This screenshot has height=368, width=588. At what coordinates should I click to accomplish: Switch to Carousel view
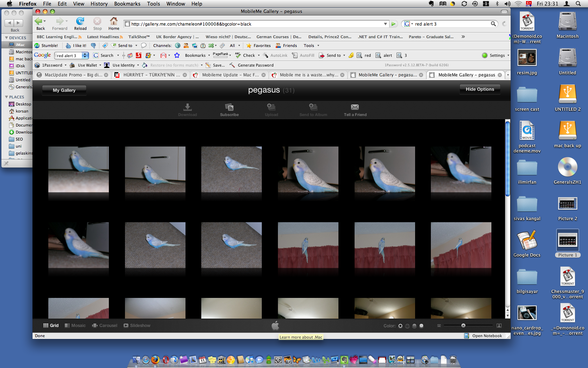tap(105, 326)
